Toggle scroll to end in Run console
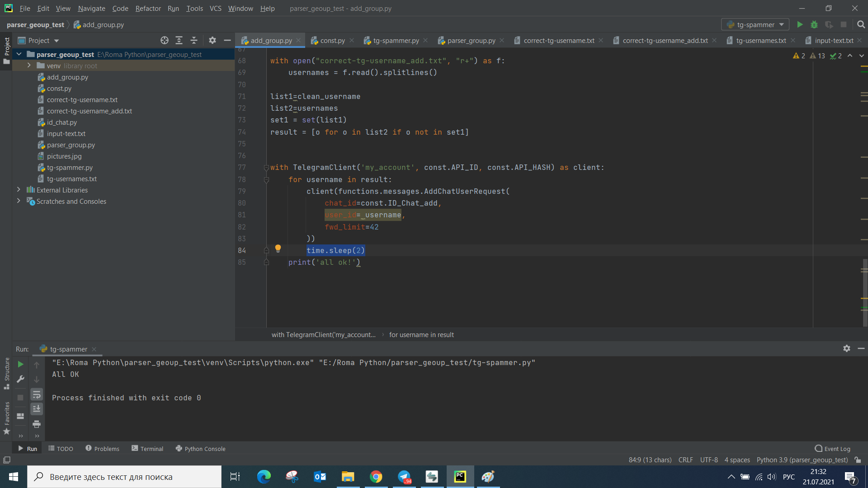This screenshot has width=868, height=488. 37,409
